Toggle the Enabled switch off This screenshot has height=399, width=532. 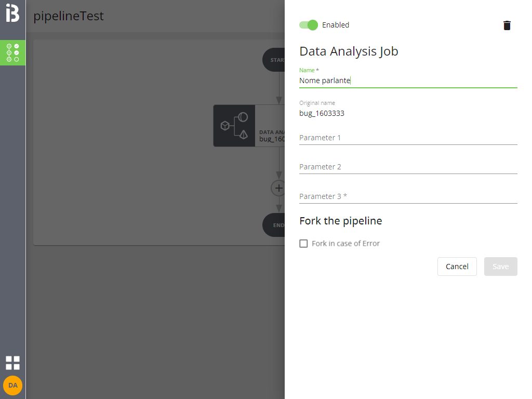click(309, 25)
